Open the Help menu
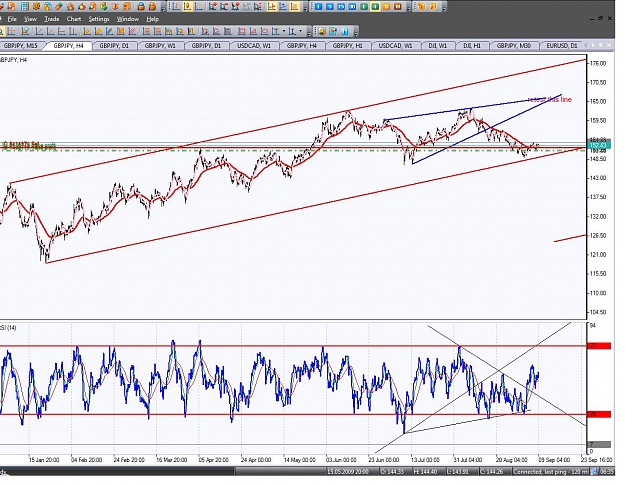This screenshot has height=485, width=625. (x=152, y=19)
